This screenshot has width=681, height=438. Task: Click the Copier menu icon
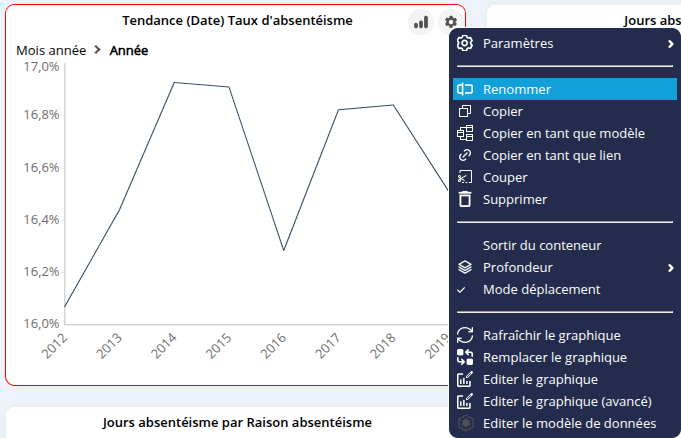tap(464, 111)
